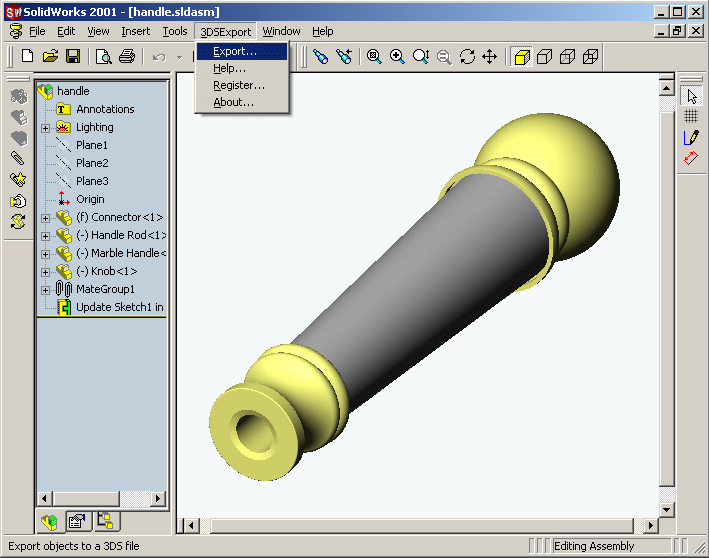This screenshot has height=558, width=709.
Task: Click the red Dimension icon on right toolbar
Action: tap(691, 158)
